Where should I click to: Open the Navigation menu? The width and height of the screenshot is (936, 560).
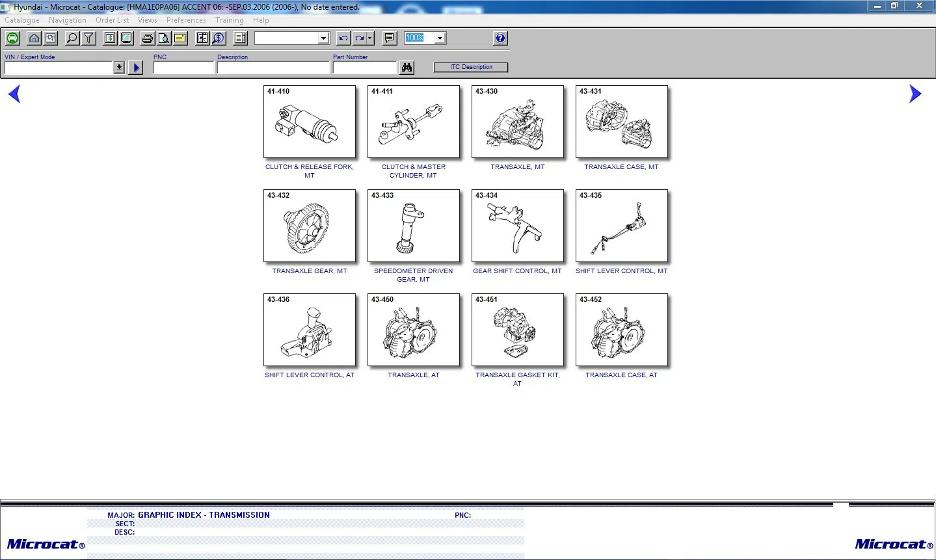68,20
